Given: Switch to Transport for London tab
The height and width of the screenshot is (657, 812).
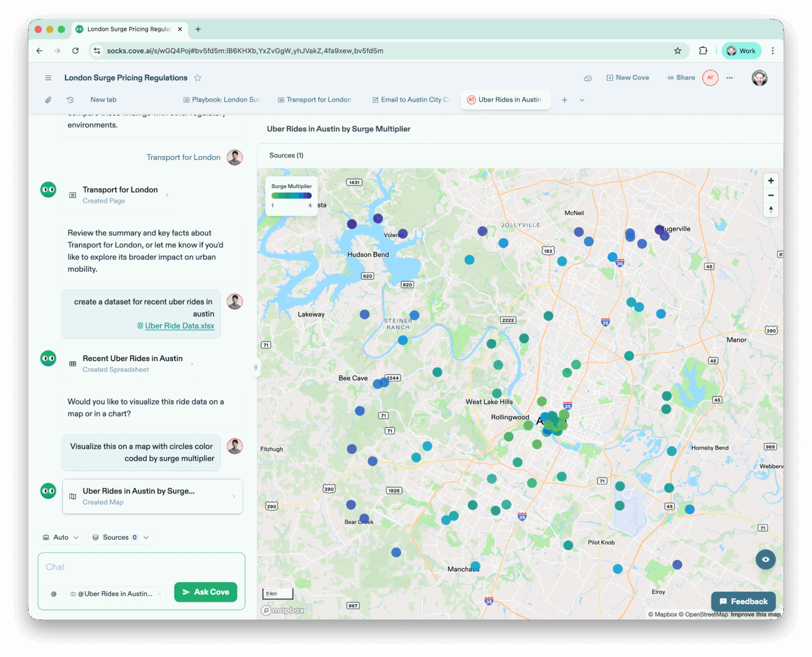Looking at the screenshot, I should coord(315,100).
